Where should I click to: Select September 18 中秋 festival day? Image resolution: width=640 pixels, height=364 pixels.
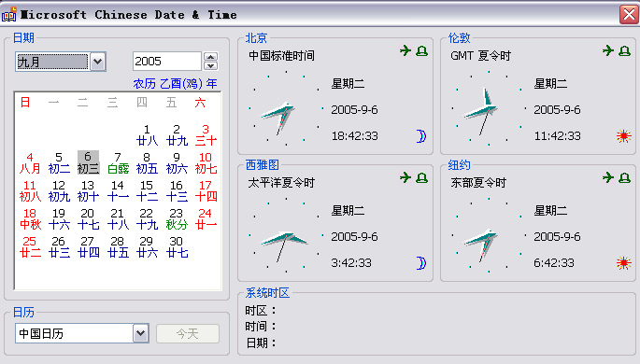(x=30, y=219)
